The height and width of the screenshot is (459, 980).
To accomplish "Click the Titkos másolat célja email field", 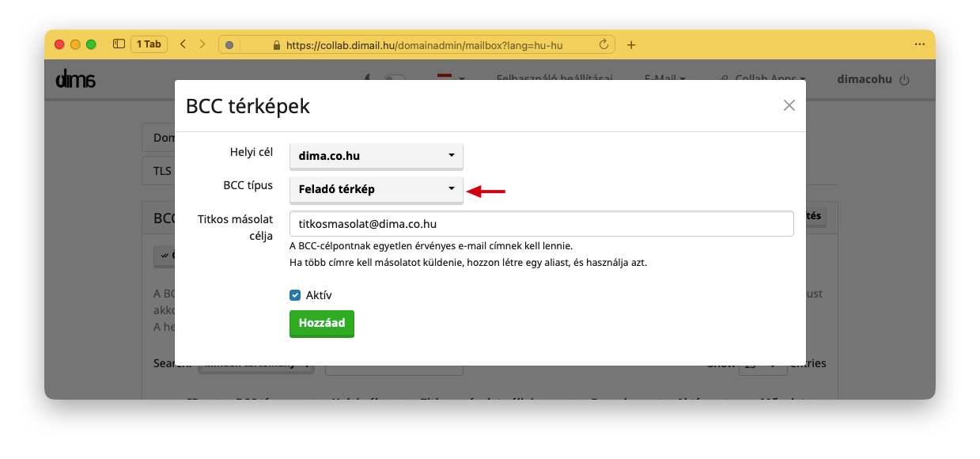I will 541,224.
